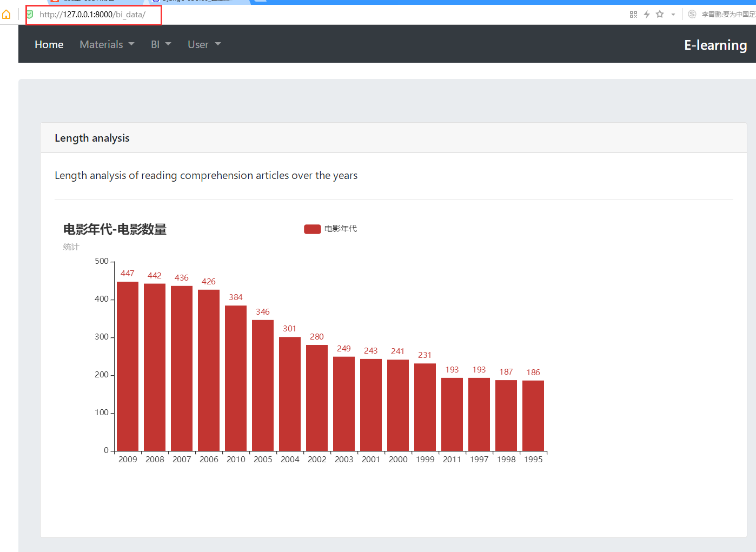The width and height of the screenshot is (756, 552).
Task: Click the 2003 x-axis label
Action: 344,460
